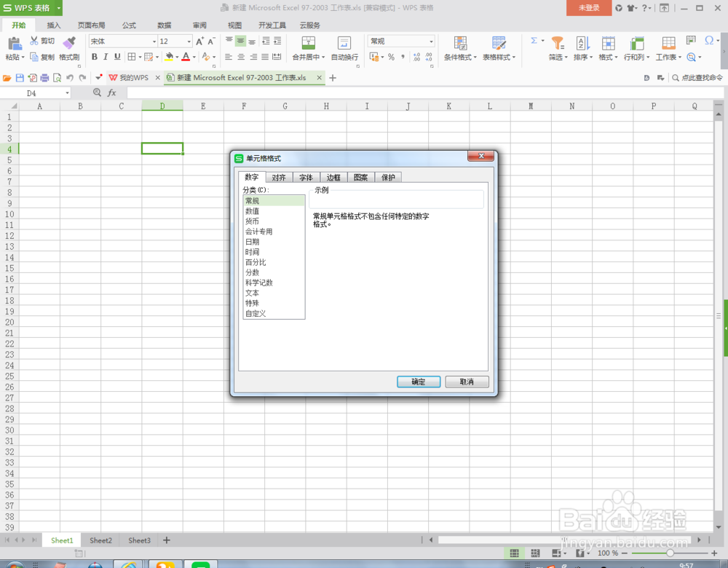Switch to the Sheet2 tab
This screenshot has width=728, height=568.
pos(100,540)
